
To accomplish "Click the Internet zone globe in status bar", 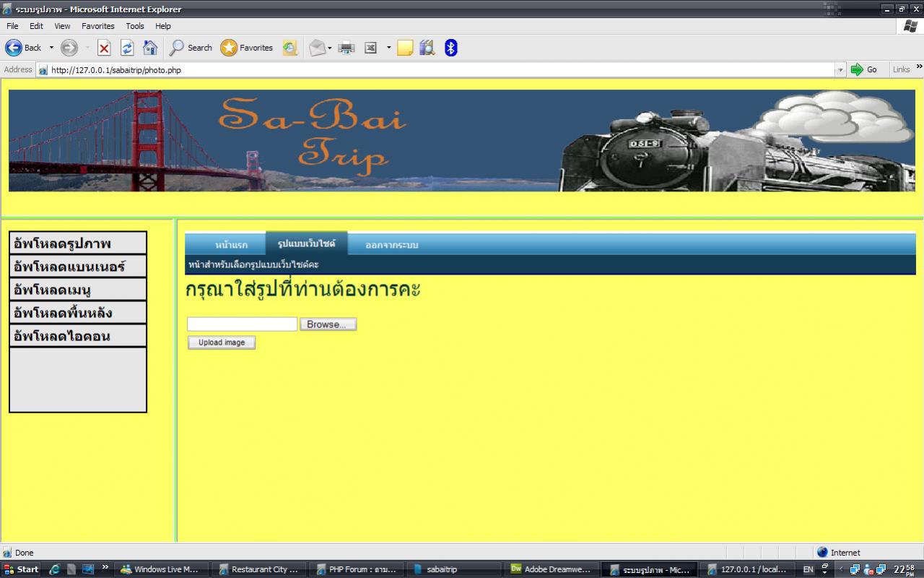I will [822, 552].
